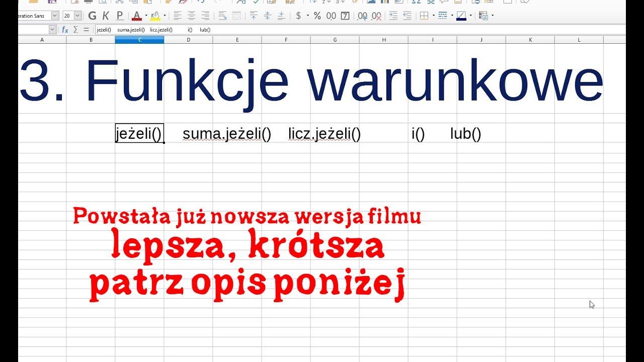Select the cell containing suma.jeżeli()
Viewport: 644px width, 362px height.
pos(227,134)
